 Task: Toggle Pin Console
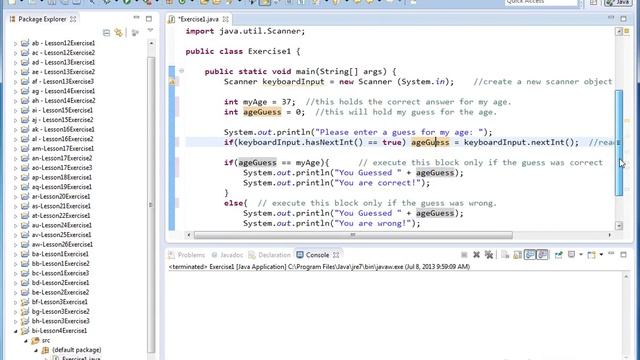pos(558,255)
